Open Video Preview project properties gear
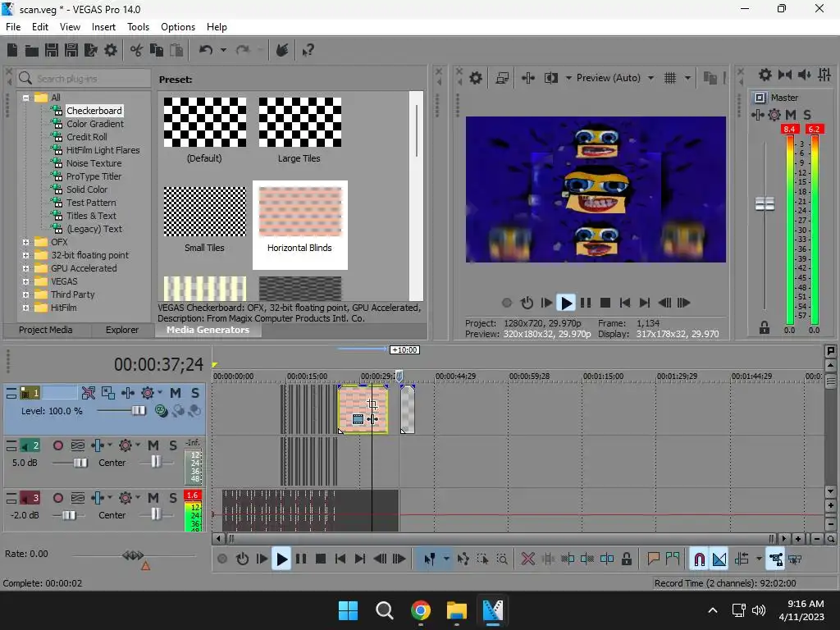The height and width of the screenshot is (630, 840). coord(476,78)
